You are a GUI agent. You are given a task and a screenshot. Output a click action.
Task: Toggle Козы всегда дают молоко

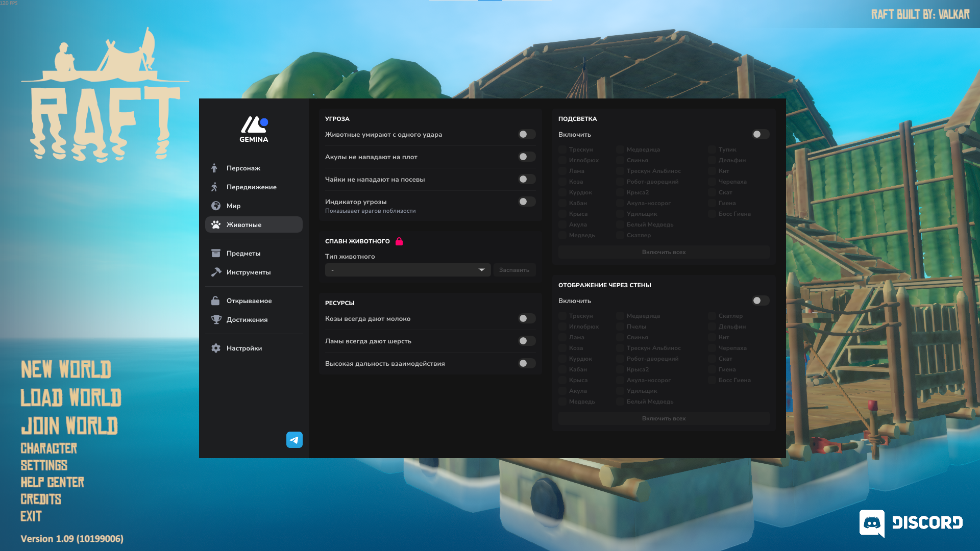coord(526,318)
